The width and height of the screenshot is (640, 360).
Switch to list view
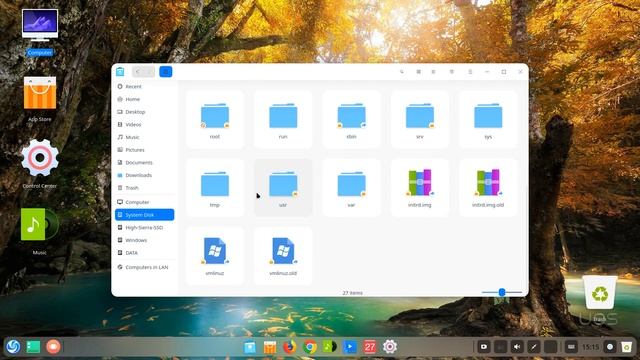[433, 72]
